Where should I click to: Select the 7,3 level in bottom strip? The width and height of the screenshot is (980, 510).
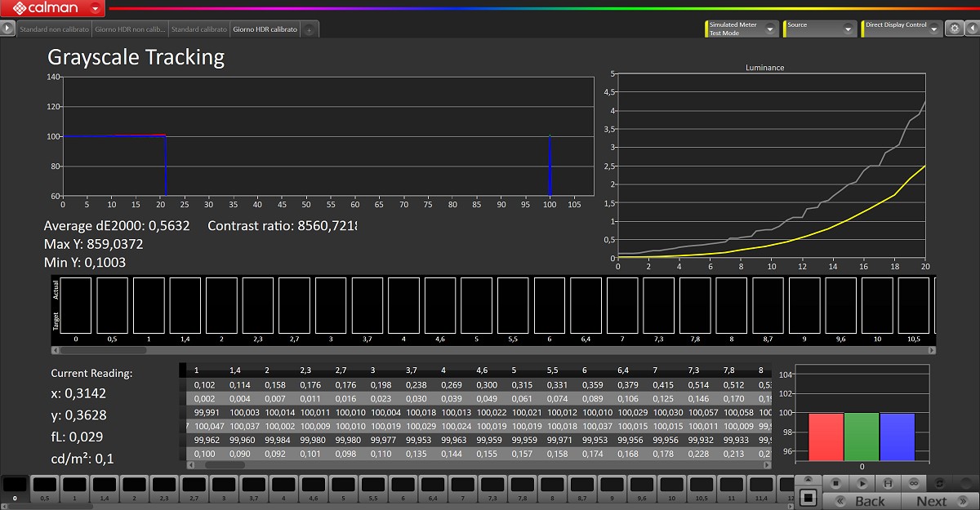tap(494, 489)
